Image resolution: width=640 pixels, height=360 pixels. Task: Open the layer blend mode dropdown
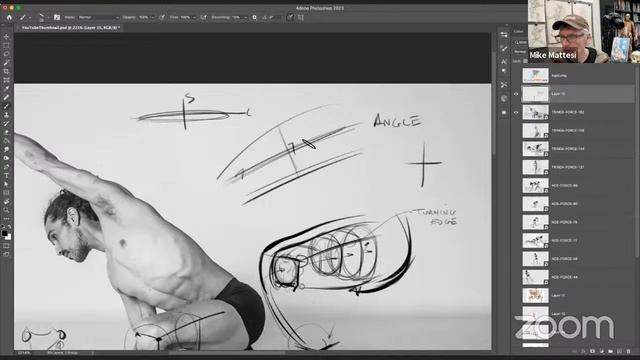click(520, 52)
